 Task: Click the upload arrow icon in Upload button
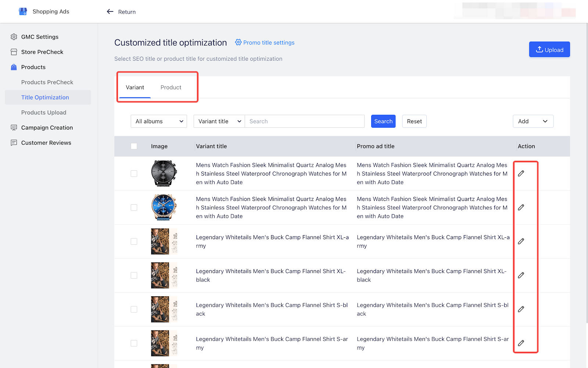[539, 49]
